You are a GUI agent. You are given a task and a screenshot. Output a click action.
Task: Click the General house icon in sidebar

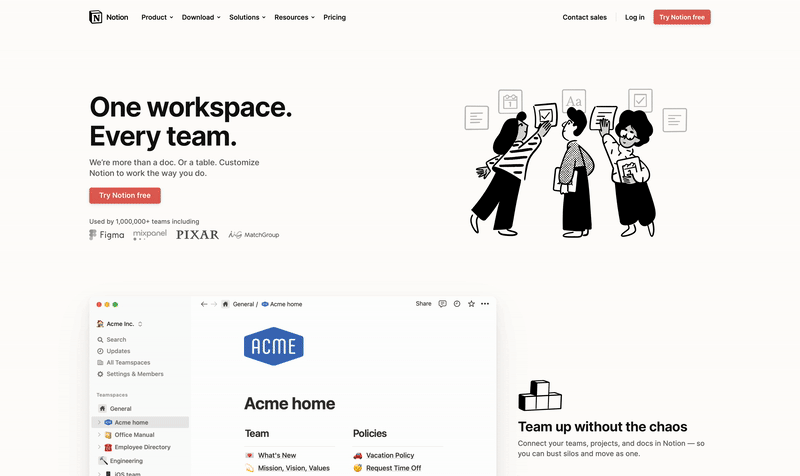point(102,408)
